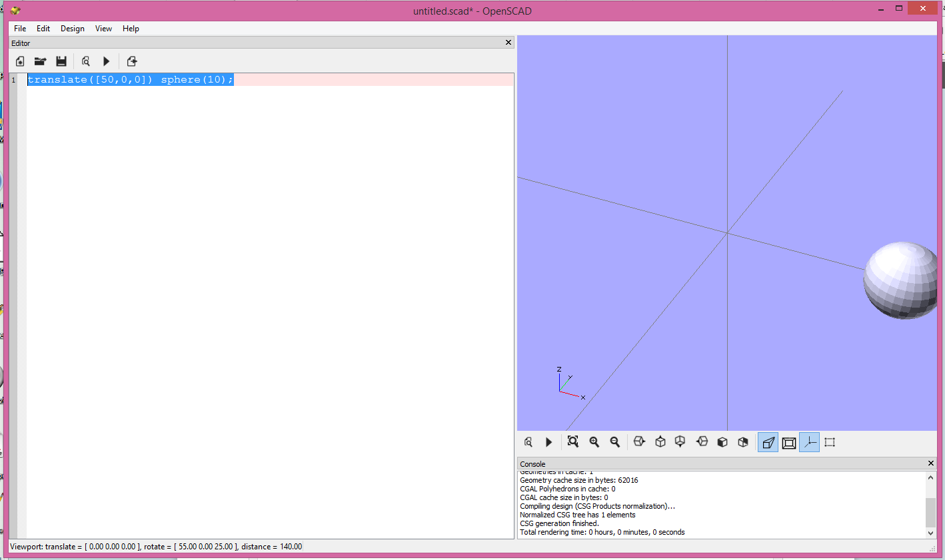Image resolution: width=945 pixels, height=560 pixels.
Task: Open a file via the Open folder icon
Action: [x=40, y=61]
